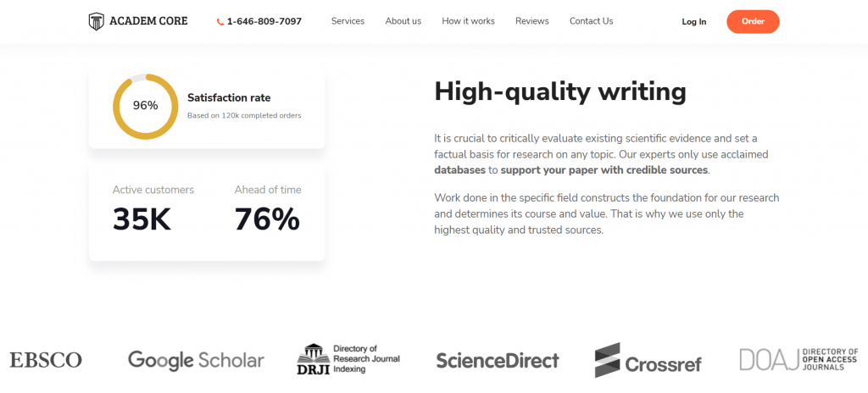Click the 76% ahead of time figure
868x393 pixels.
coord(267,219)
